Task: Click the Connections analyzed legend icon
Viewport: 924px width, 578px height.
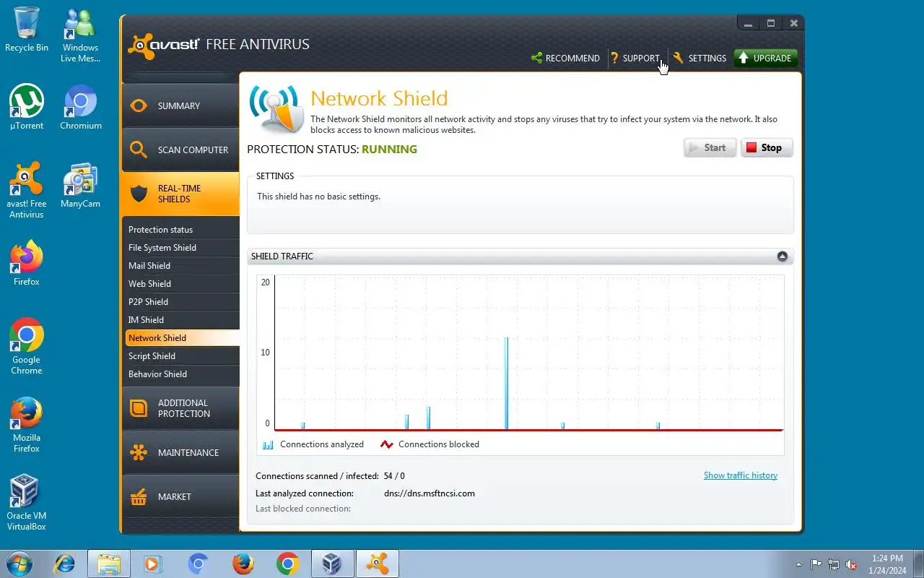Action: coord(268,444)
